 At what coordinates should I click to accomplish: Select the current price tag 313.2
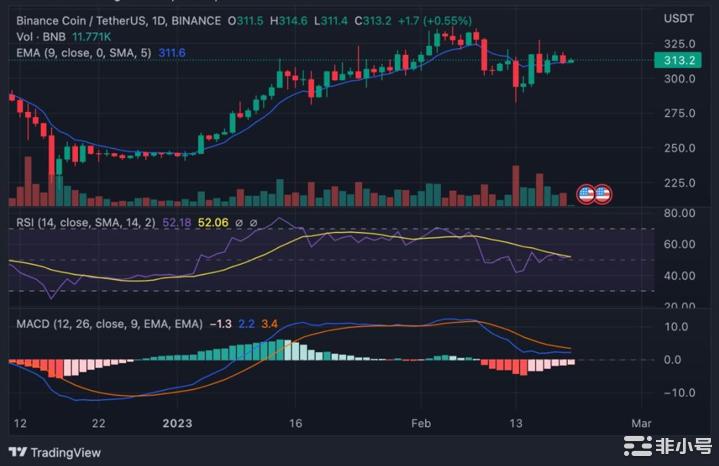[x=685, y=60]
